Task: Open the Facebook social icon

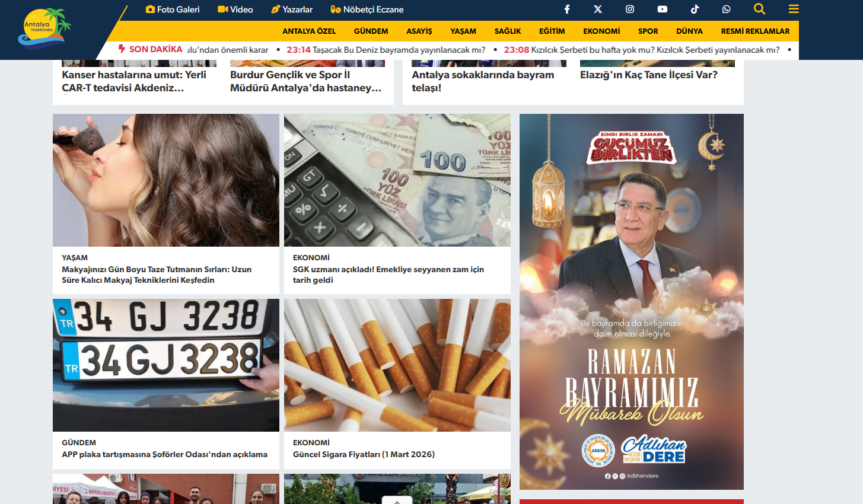Action: (567, 9)
